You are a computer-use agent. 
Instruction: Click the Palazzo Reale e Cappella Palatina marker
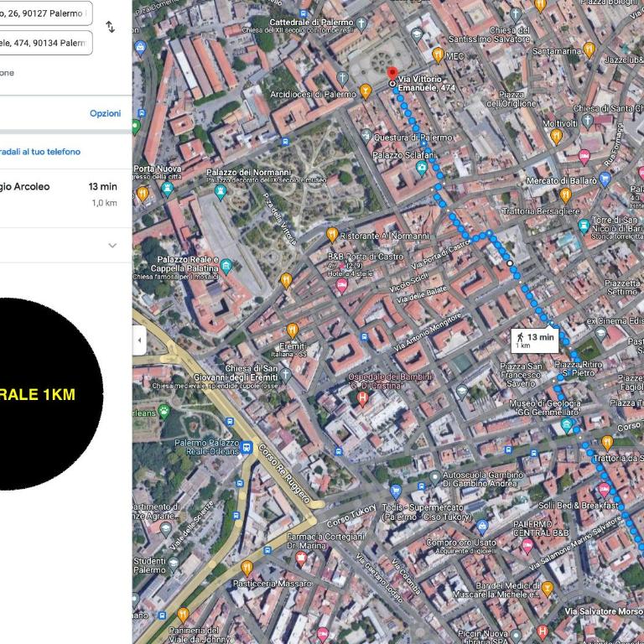226,266
